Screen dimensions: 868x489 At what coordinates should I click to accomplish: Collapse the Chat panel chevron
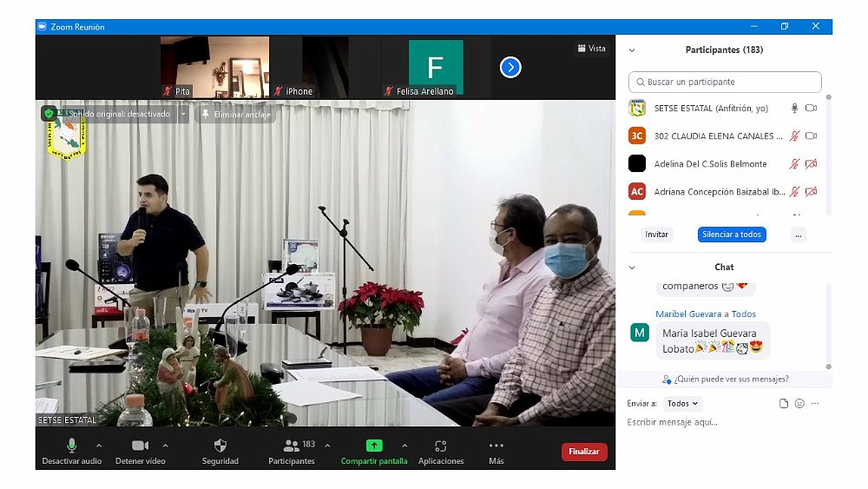tap(632, 268)
